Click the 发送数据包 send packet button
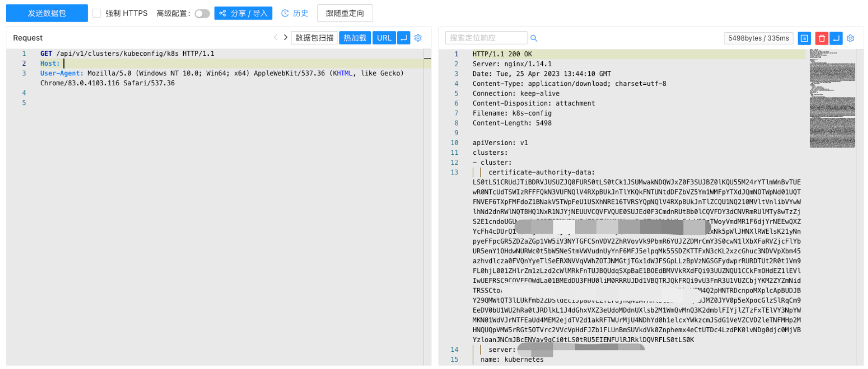This screenshot has height=369, width=868. coord(47,13)
